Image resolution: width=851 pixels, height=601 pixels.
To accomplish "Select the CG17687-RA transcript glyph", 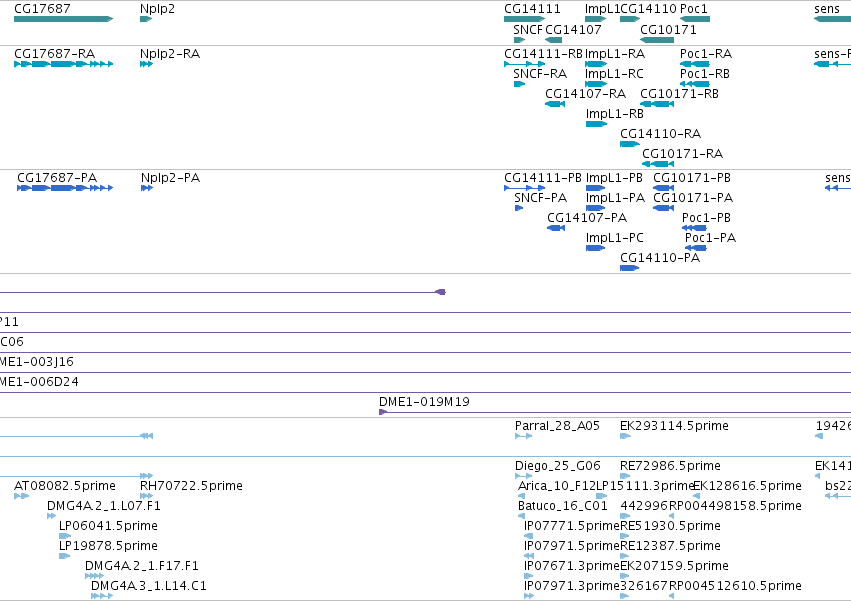I will 63,64.
